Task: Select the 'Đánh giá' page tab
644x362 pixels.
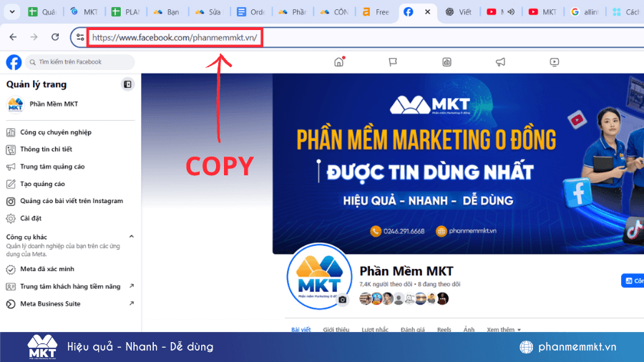Action: [412, 329]
